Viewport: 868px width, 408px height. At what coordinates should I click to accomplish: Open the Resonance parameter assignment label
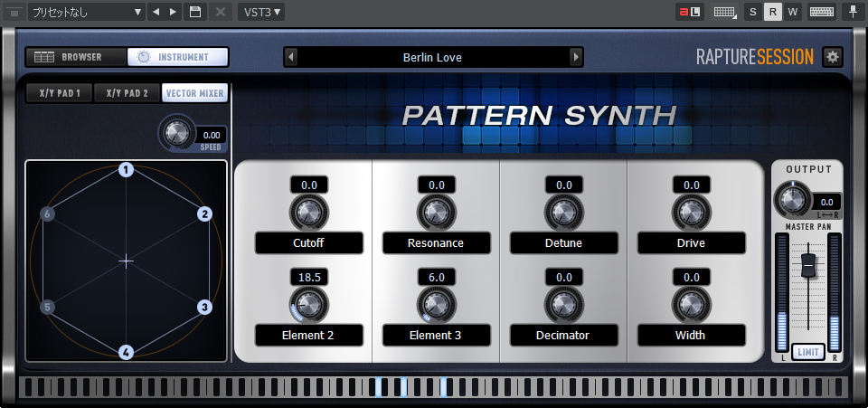pyautogui.click(x=436, y=243)
